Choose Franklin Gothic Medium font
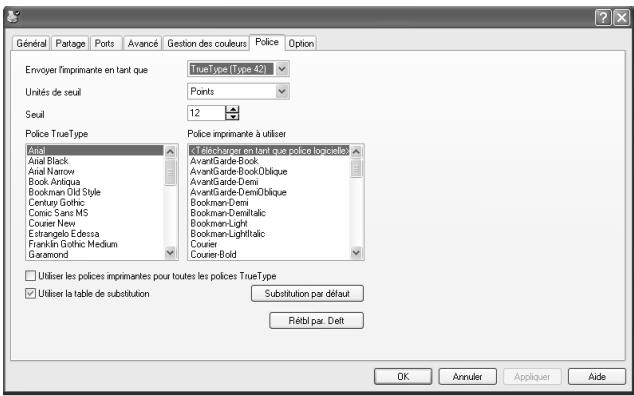The width and height of the screenshot is (634, 396). click(x=95, y=244)
